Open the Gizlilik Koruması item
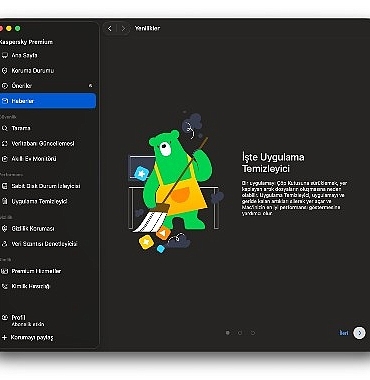Image resolution: width=370 pixels, height=380 pixels. (x=48, y=229)
